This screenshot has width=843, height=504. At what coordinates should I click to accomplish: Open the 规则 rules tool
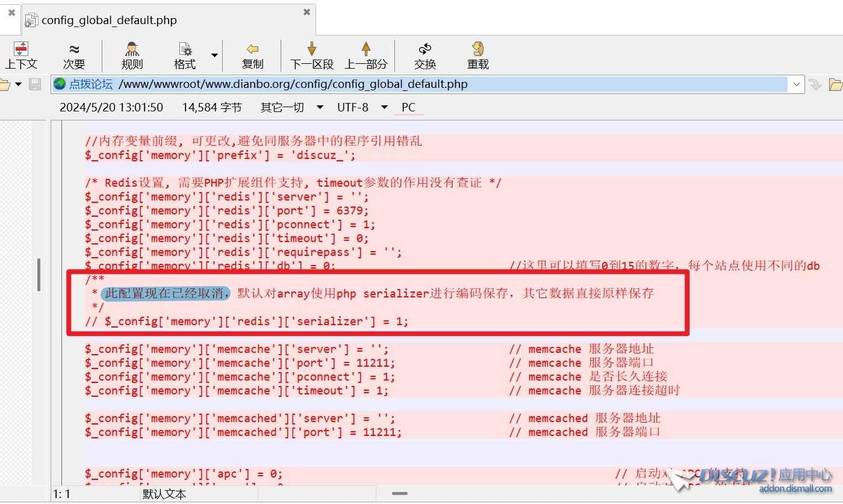(x=132, y=55)
